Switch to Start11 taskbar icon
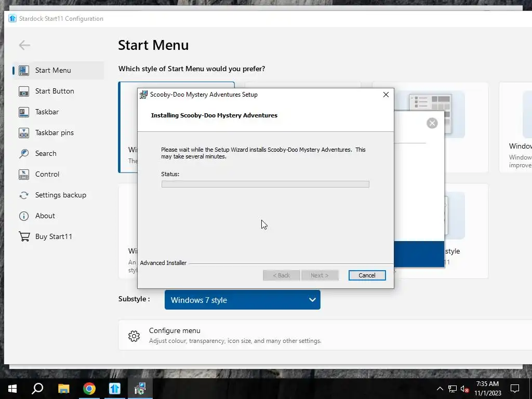532x399 pixels. click(115, 389)
